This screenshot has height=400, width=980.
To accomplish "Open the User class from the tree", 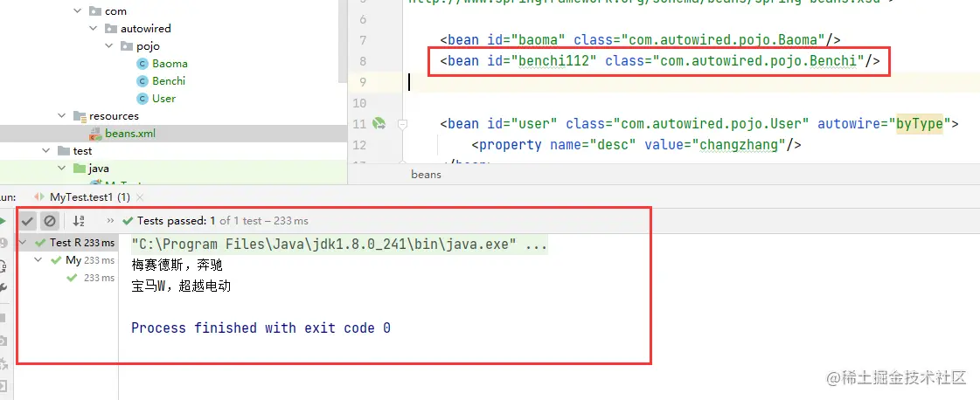I will coord(163,99).
